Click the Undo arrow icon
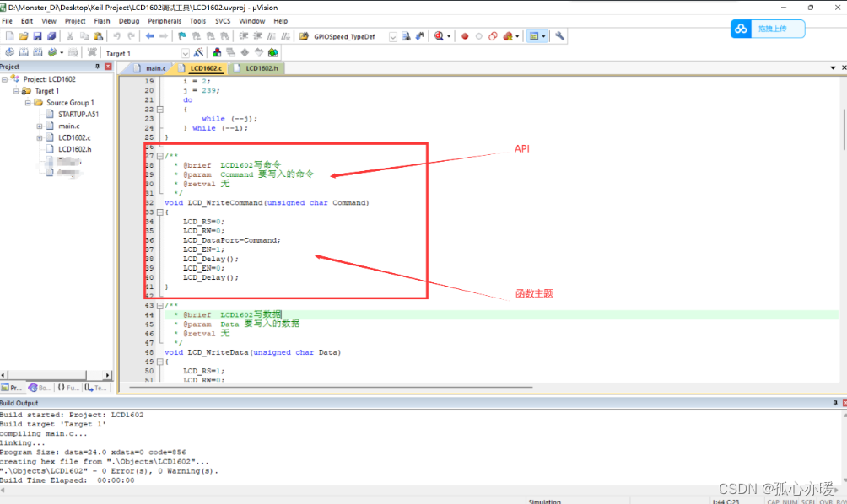 (116, 36)
